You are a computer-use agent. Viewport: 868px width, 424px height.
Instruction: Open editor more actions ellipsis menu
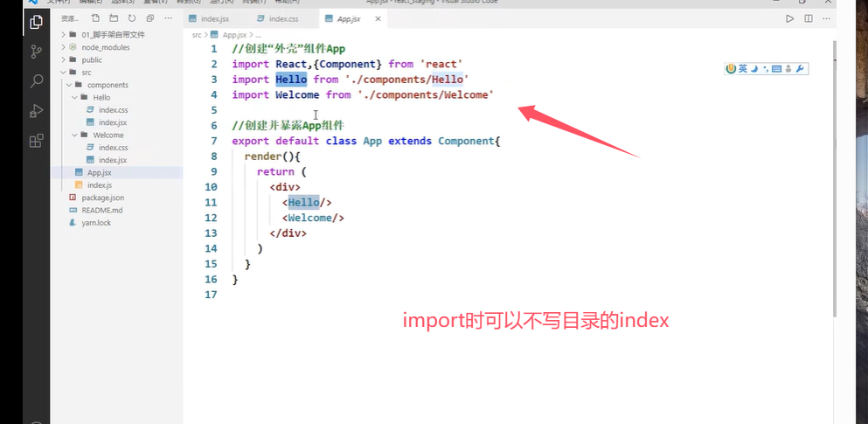tap(827, 19)
